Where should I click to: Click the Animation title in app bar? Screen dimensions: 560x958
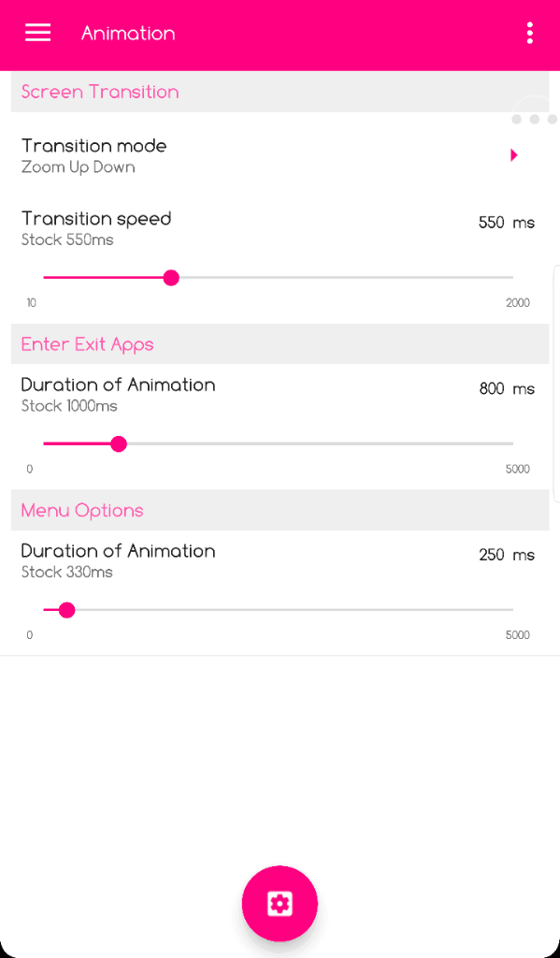pyautogui.click(x=128, y=33)
